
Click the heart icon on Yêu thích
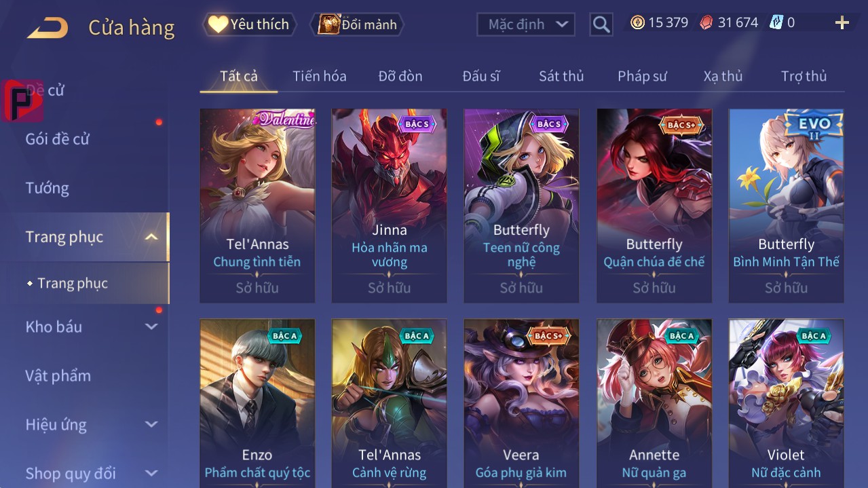[218, 24]
